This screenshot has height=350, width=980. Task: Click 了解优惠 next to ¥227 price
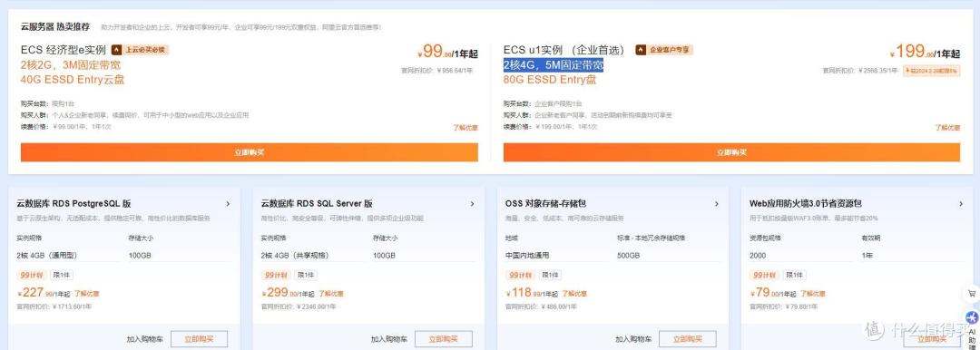[x=86, y=293]
